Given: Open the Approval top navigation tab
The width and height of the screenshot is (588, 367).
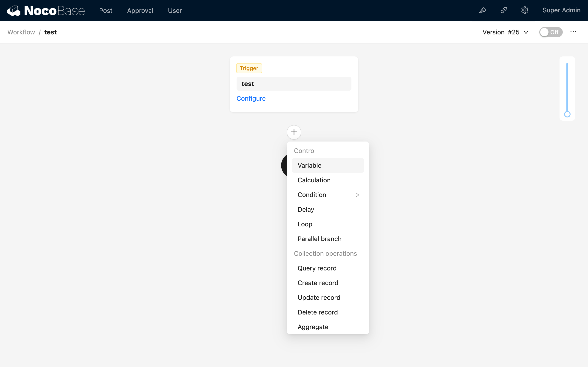Looking at the screenshot, I should pos(140,11).
